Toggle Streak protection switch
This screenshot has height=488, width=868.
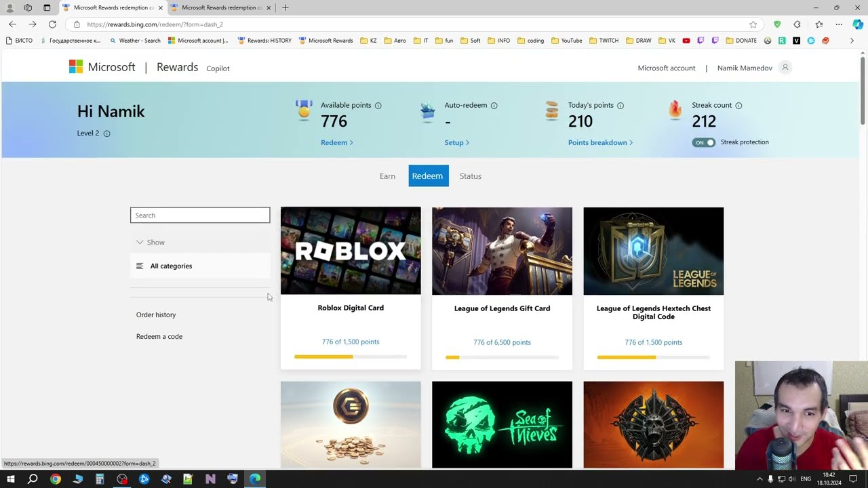coord(703,142)
